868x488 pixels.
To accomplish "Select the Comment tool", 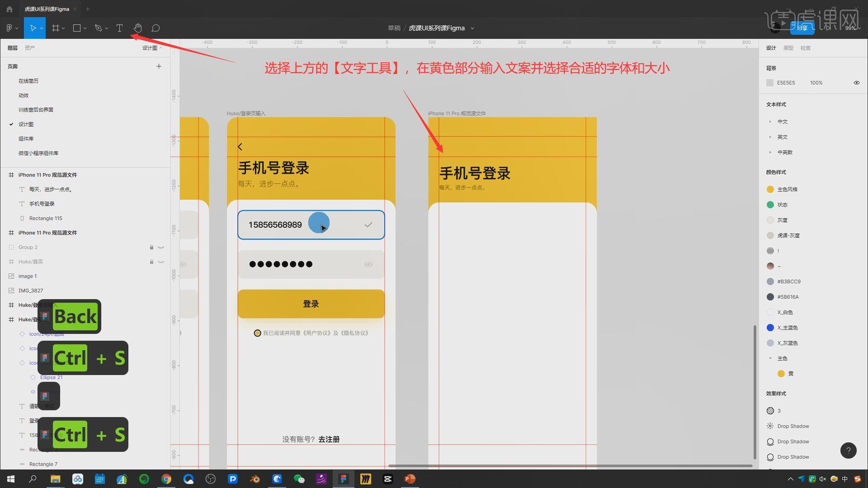I will [156, 28].
